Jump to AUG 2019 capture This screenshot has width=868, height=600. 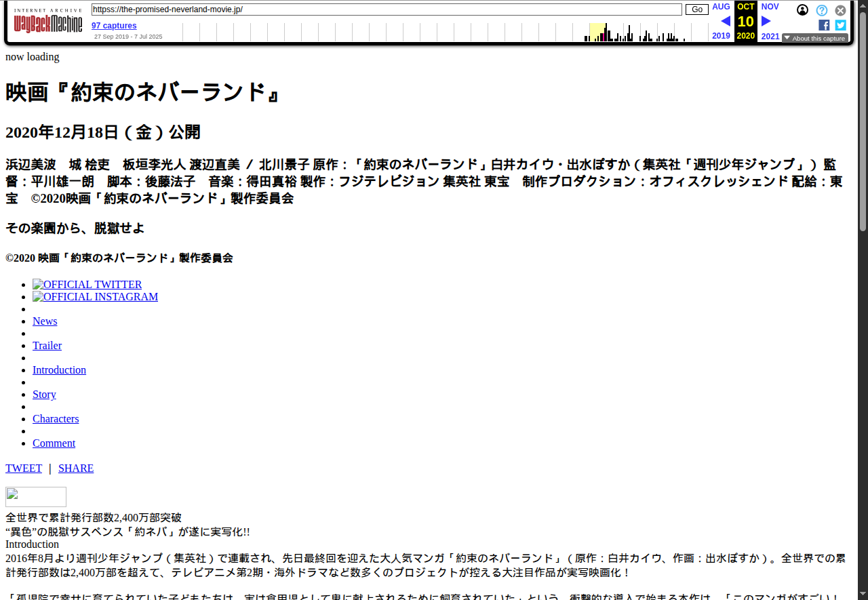[x=721, y=7]
